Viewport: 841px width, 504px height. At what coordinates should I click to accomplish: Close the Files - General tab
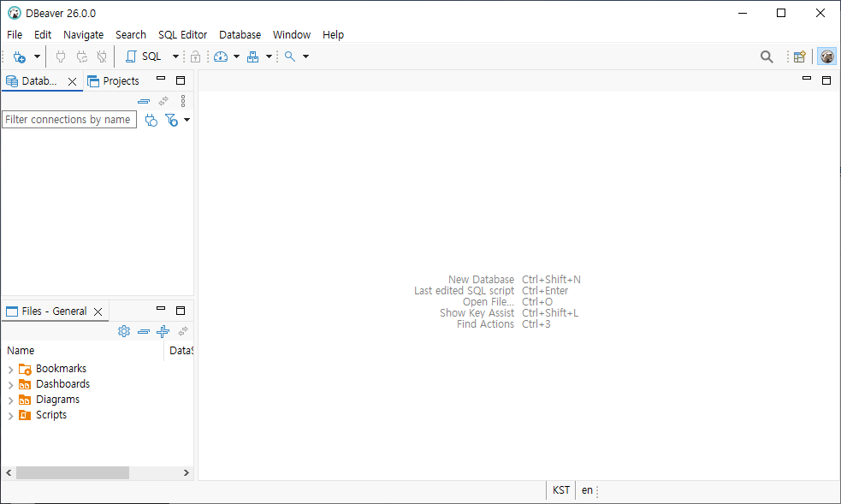98,312
